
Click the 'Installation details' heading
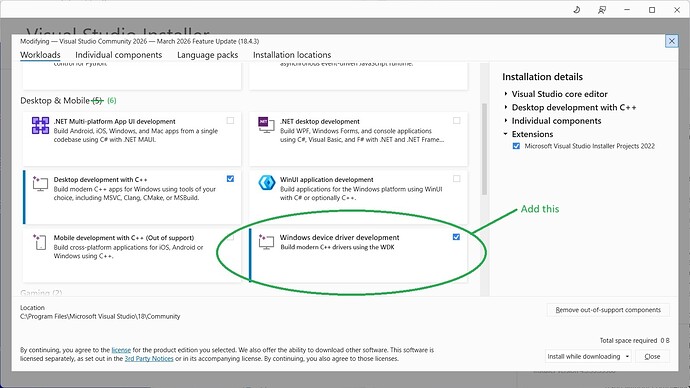coord(542,77)
